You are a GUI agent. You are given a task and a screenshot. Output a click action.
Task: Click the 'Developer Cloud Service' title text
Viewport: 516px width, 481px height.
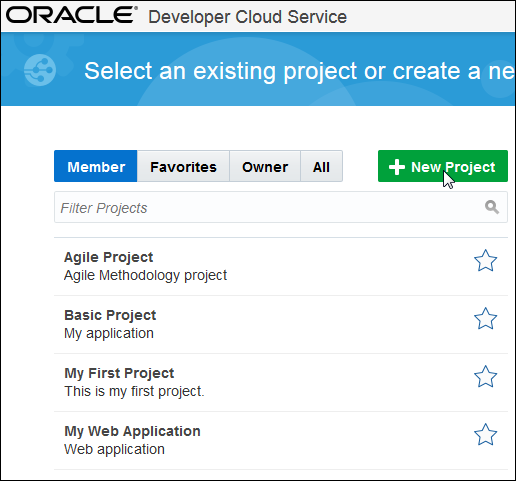point(247,17)
